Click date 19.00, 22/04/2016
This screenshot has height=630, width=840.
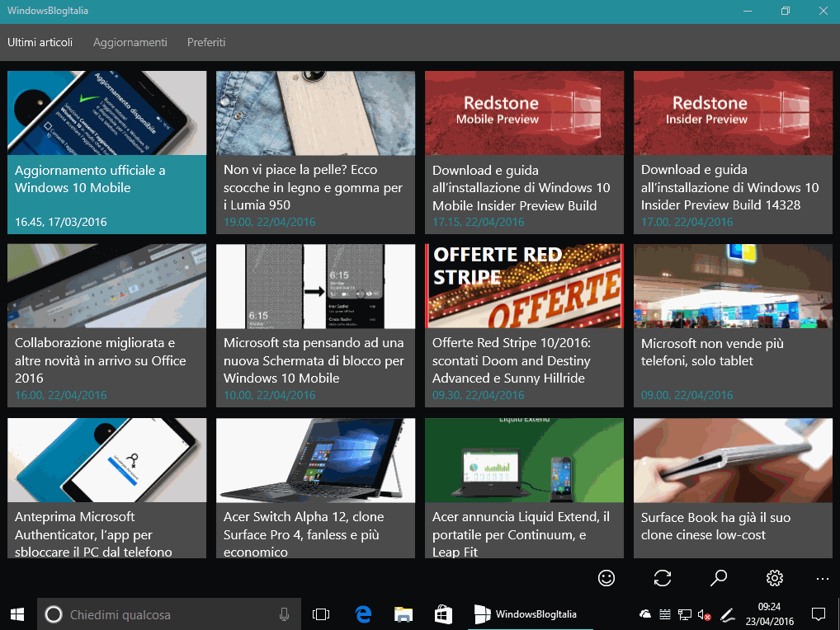270,222
